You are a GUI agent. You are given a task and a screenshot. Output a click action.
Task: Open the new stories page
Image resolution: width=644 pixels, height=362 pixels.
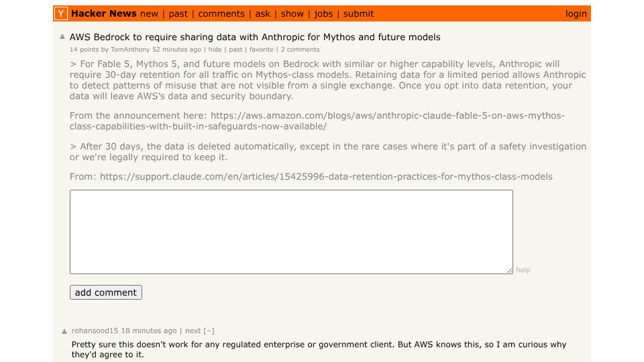tap(149, 13)
